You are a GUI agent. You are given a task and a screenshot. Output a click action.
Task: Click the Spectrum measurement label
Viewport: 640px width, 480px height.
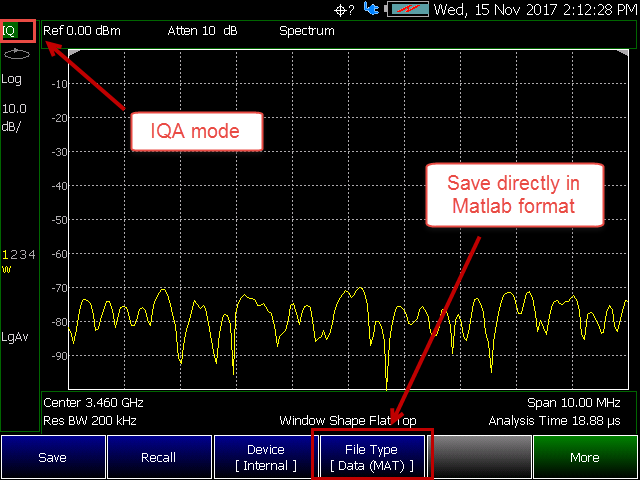(x=307, y=31)
